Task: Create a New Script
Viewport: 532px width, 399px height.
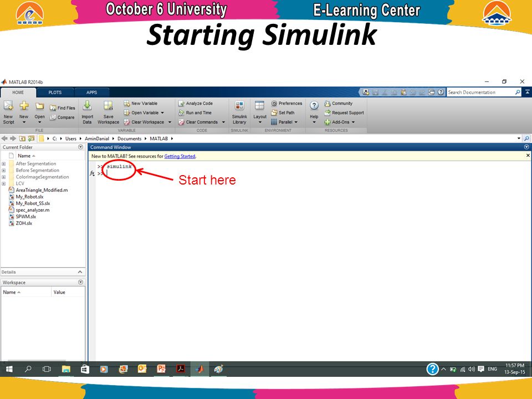Action: pos(8,112)
